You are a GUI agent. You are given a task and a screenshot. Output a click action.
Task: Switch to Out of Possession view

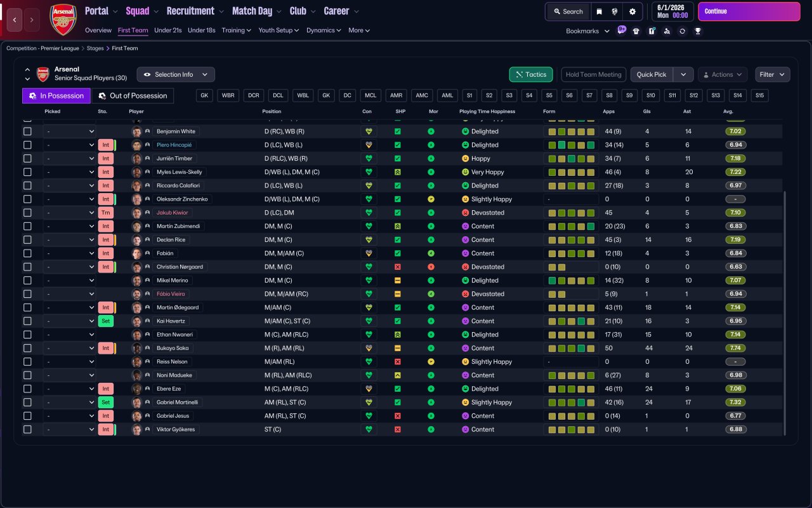(133, 96)
